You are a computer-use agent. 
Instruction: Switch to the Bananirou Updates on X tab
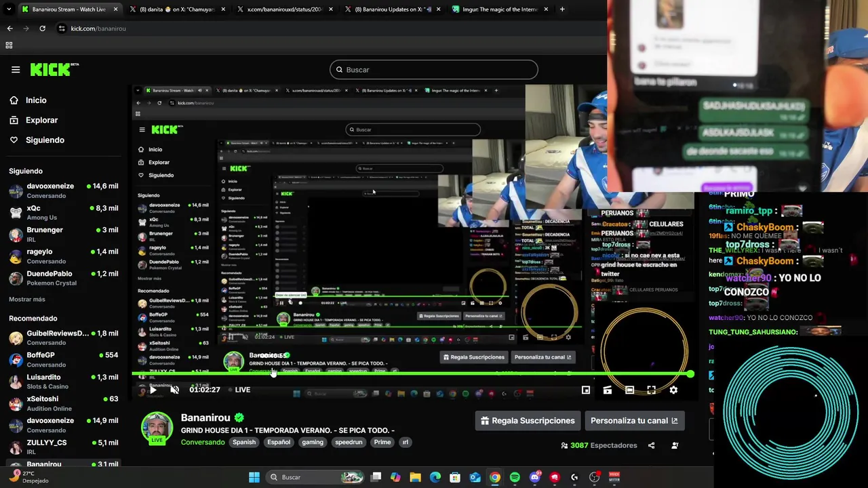coord(392,9)
